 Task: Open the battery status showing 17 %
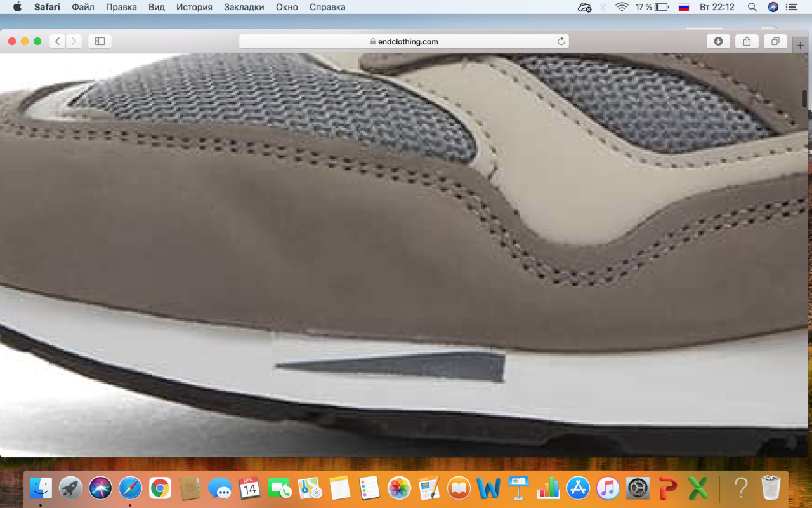652,7
